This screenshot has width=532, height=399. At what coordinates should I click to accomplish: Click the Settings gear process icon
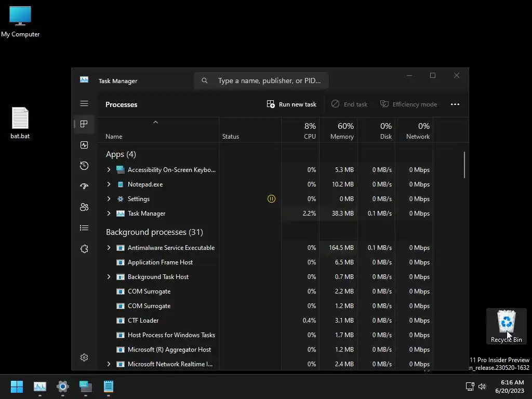[x=121, y=199]
